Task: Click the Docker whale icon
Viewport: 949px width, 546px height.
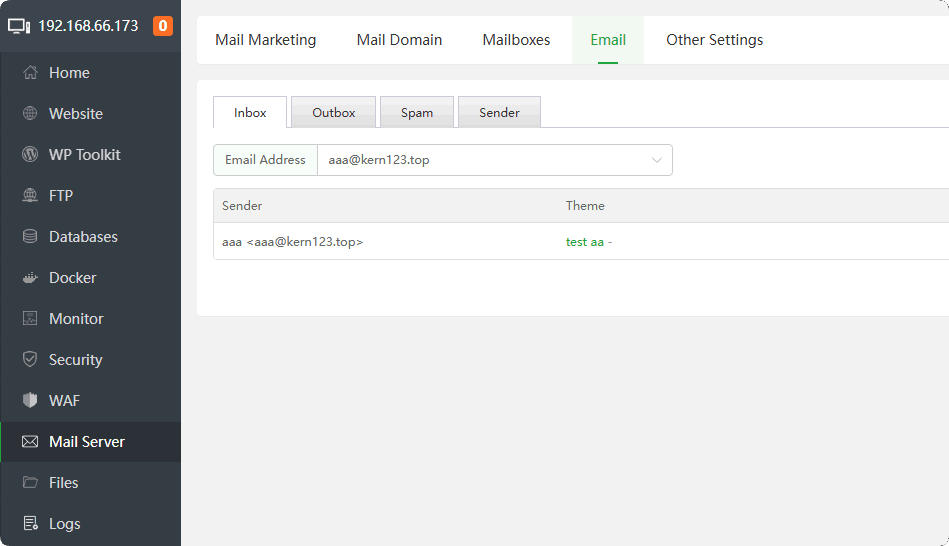Action: pos(30,278)
